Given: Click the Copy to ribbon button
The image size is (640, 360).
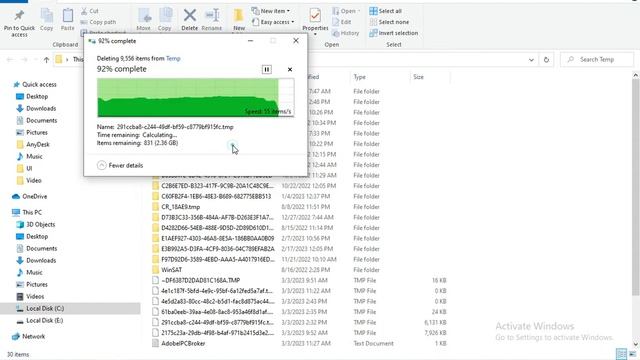Looking at the screenshot, I should click(x=165, y=20).
